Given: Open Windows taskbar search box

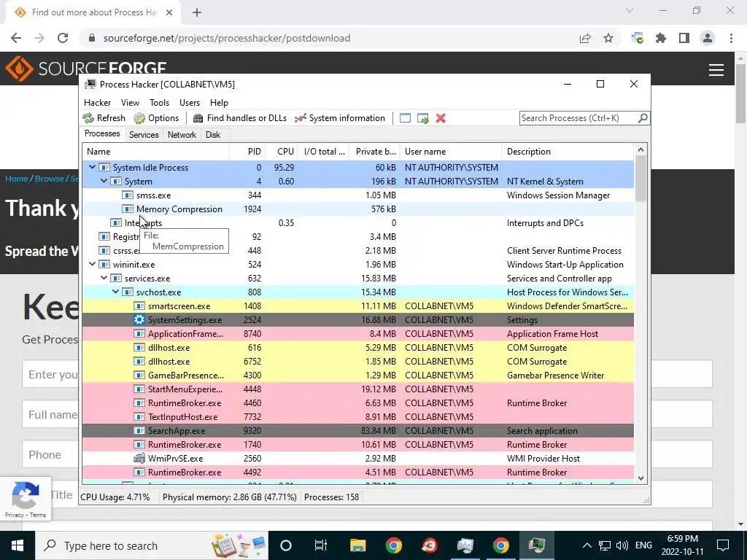Looking at the screenshot, I should click(152, 545).
